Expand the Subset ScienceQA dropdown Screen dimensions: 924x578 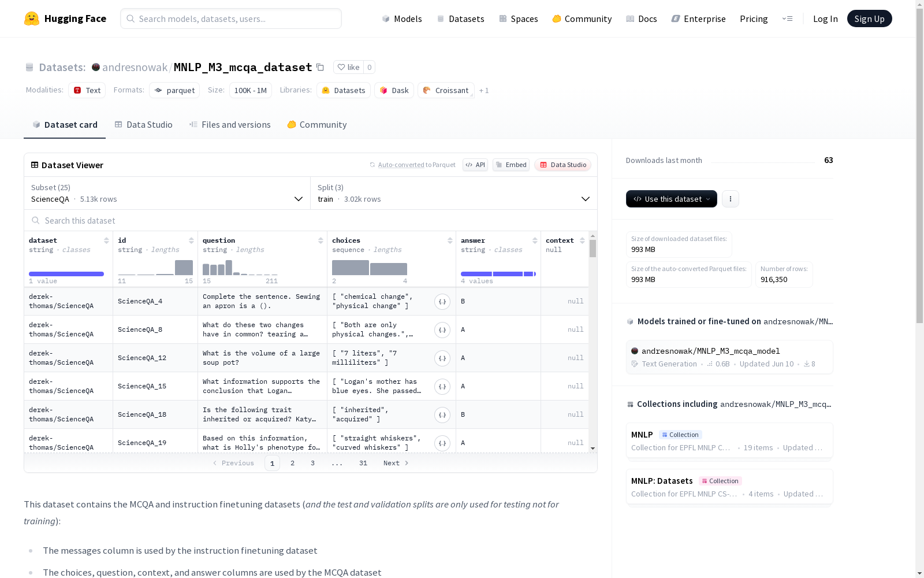point(167,193)
